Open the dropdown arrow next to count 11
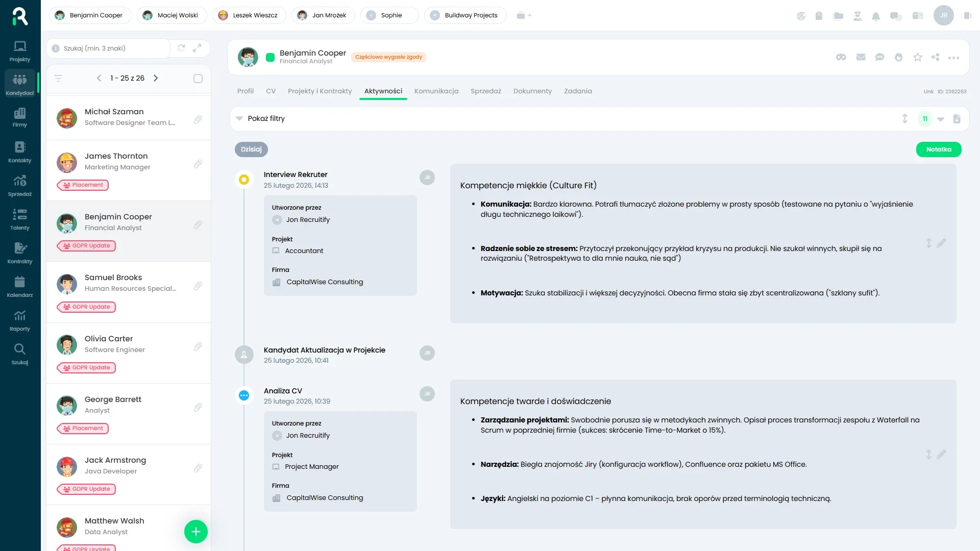 click(941, 119)
